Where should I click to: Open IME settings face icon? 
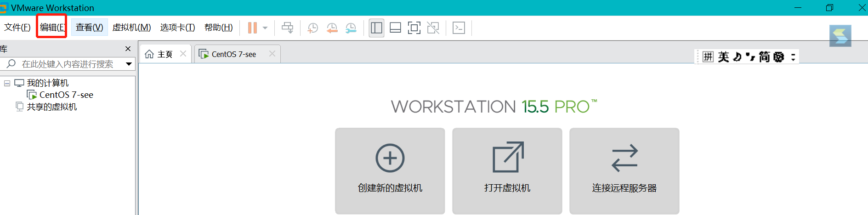point(778,57)
